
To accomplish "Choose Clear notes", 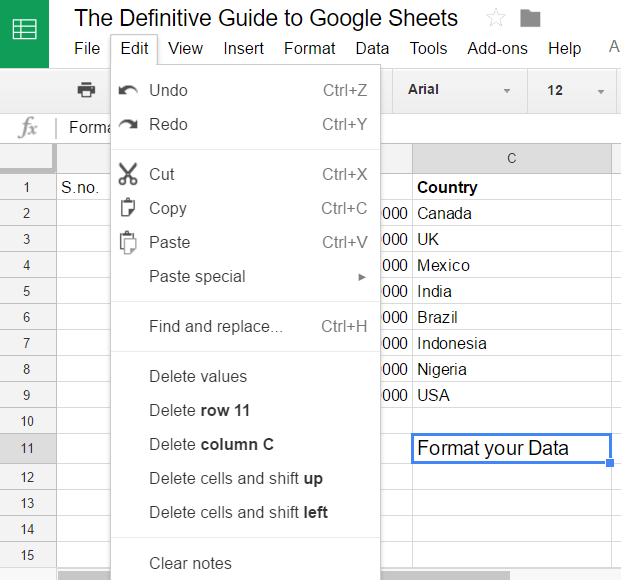I will coord(246,563).
